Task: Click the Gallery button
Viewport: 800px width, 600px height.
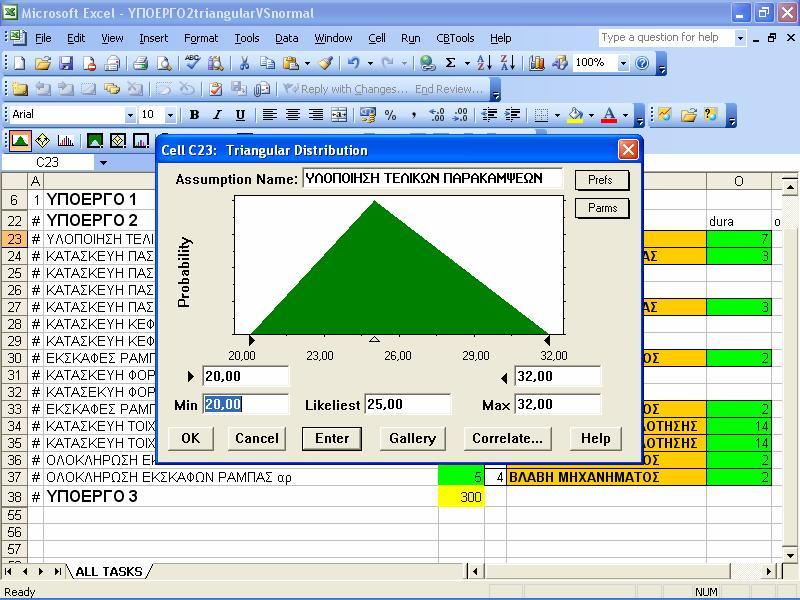Action: coord(412,438)
